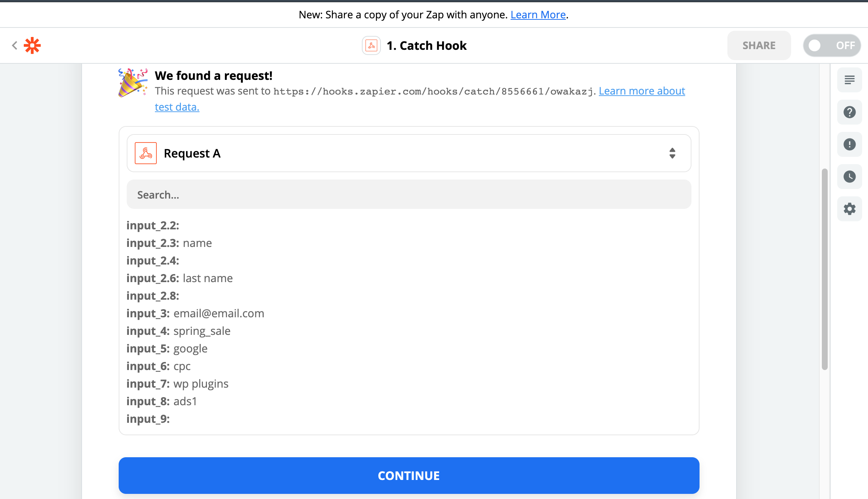868x499 pixels.
Task: Click the webhook icon next to Request A
Action: click(145, 153)
